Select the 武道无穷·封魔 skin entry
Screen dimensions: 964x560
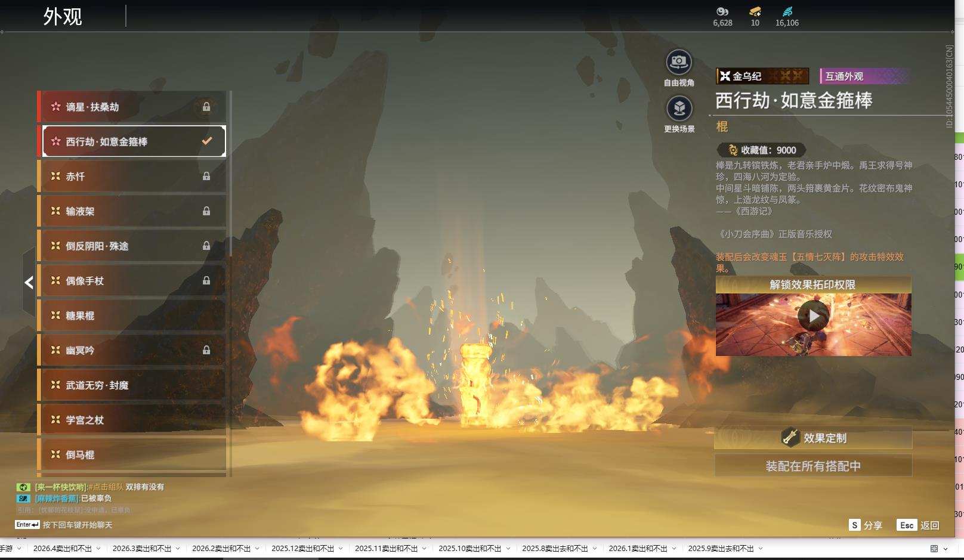coord(131,385)
